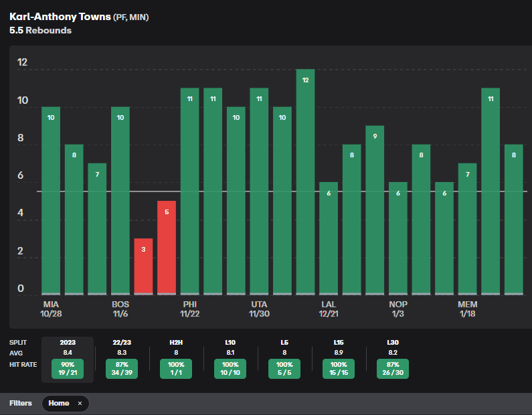The width and height of the screenshot is (532, 415).
Task: Click the AVG row label
Action: tap(16, 353)
